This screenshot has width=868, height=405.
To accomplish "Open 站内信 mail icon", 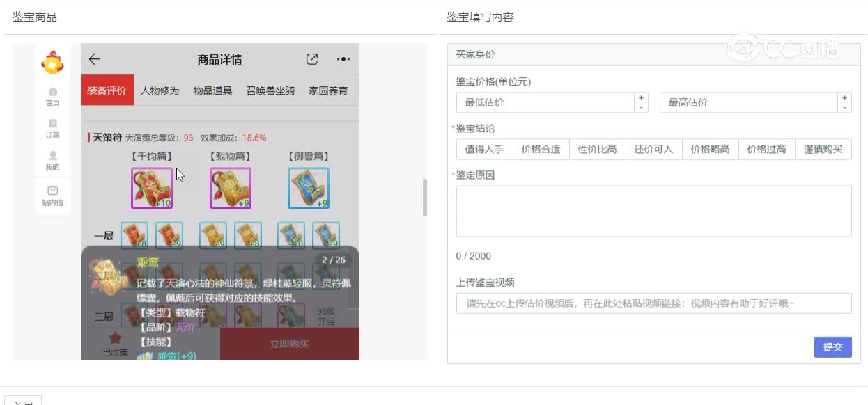I will point(52,196).
